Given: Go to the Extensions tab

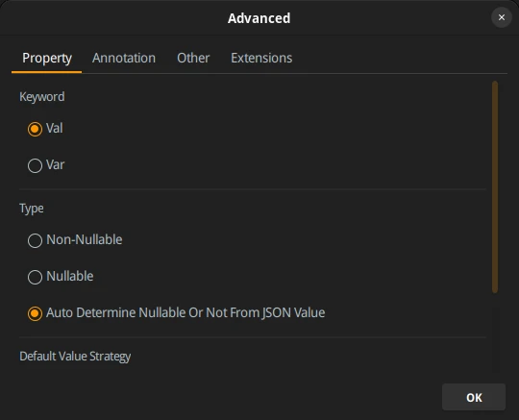Looking at the screenshot, I should [261, 59].
